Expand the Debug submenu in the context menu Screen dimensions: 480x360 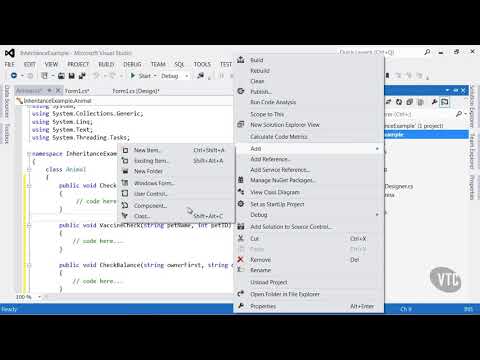pos(377,215)
